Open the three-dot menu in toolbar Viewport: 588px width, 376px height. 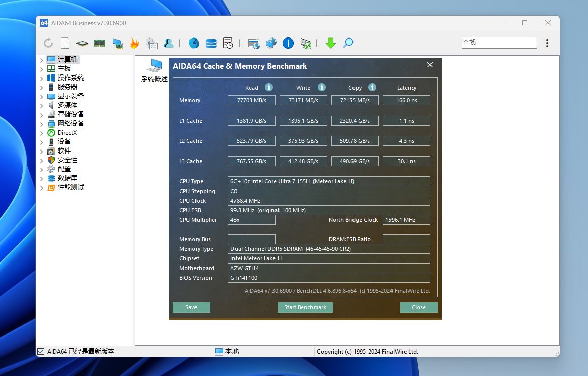pyautogui.click(x=547, y=43)
